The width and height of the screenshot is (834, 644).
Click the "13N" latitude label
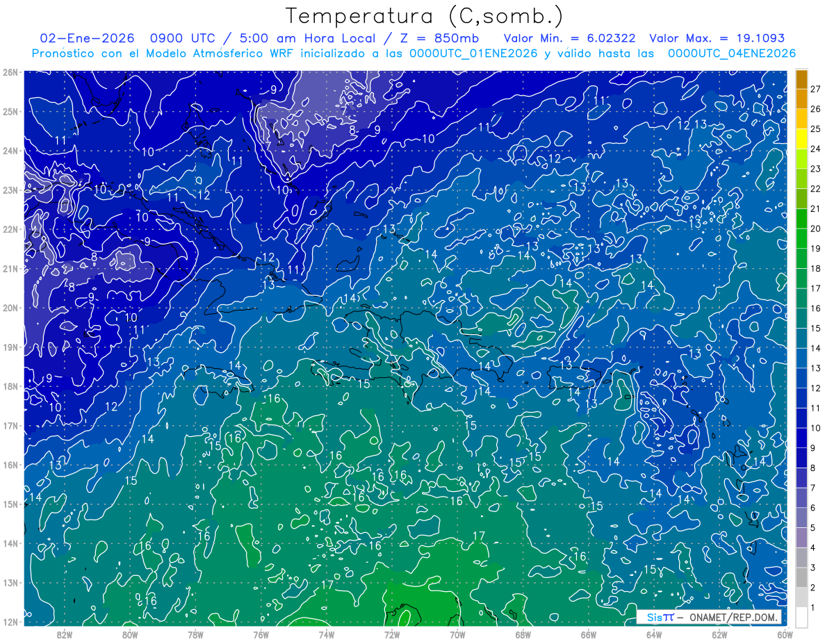click(10, 582)
